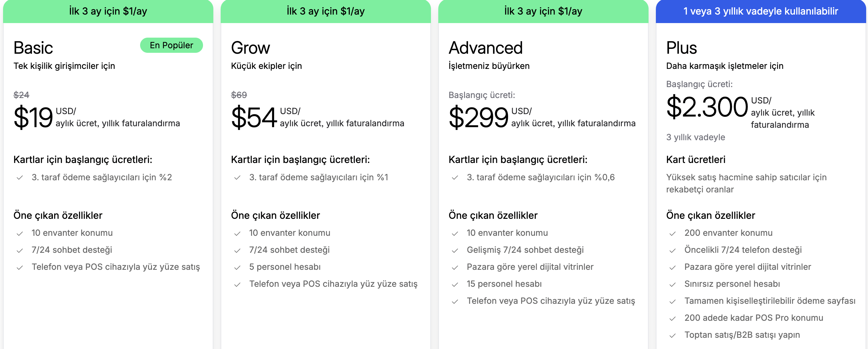The height and width of the screenshot is (349, 868).
Task: Click checkmark beside '%0,6' third-party payment fee
Action: (455, 178)
